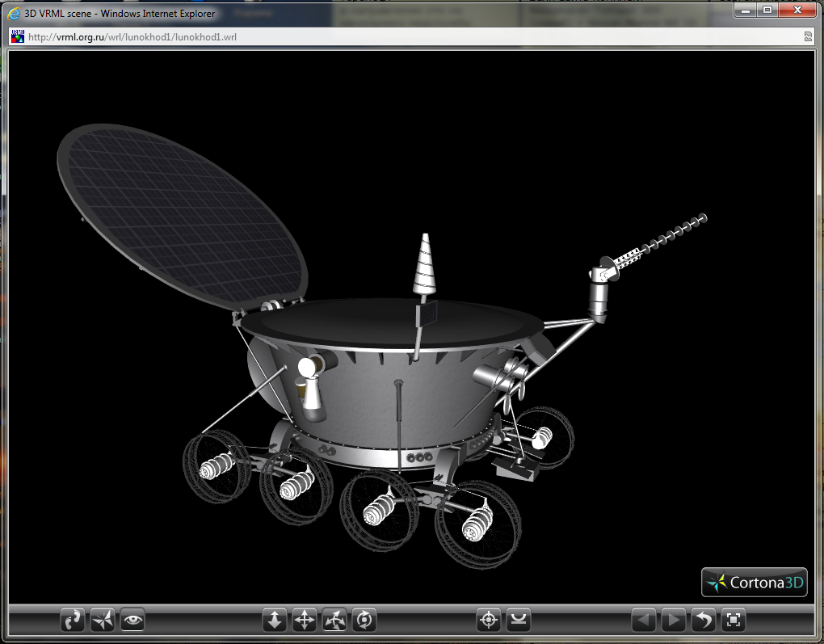Click the rover's cone-shaped antenna
Viewport: 824px width, 644px height.
[425, 267]
